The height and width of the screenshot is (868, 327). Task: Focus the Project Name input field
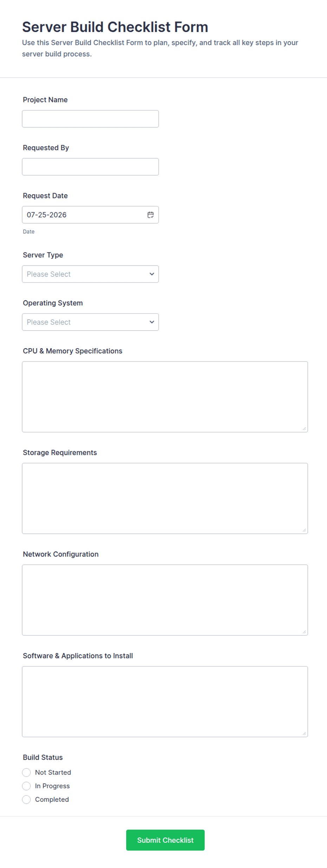click(x=90, y=119)
